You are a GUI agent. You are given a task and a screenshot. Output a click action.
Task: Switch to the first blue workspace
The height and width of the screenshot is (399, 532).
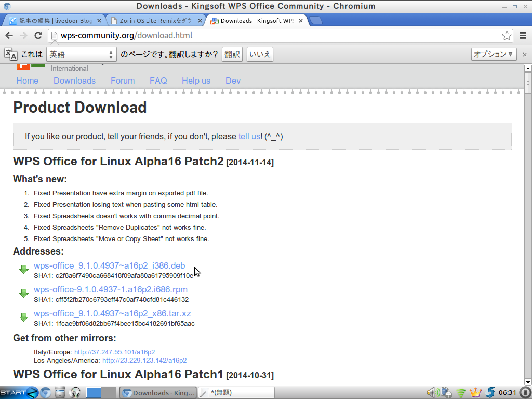pyautogui.click(x=94, y=393)
